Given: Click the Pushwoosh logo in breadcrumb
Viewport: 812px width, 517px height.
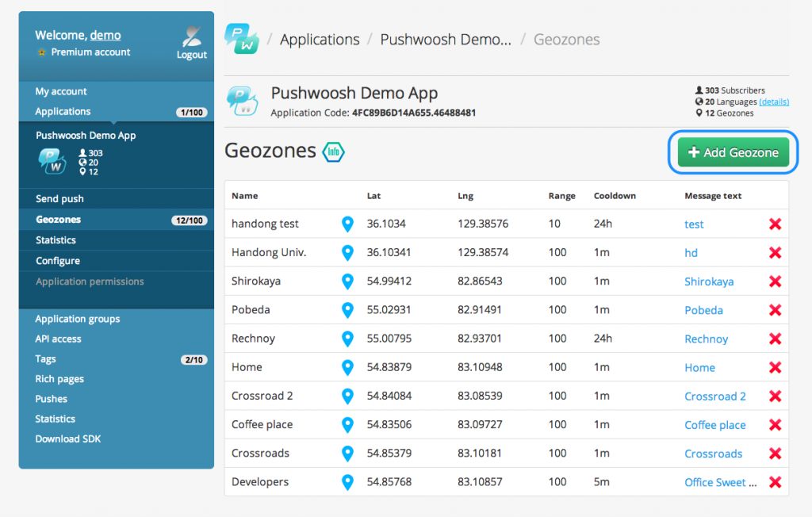Looking at the screenshot, I should tap(241, 39).
